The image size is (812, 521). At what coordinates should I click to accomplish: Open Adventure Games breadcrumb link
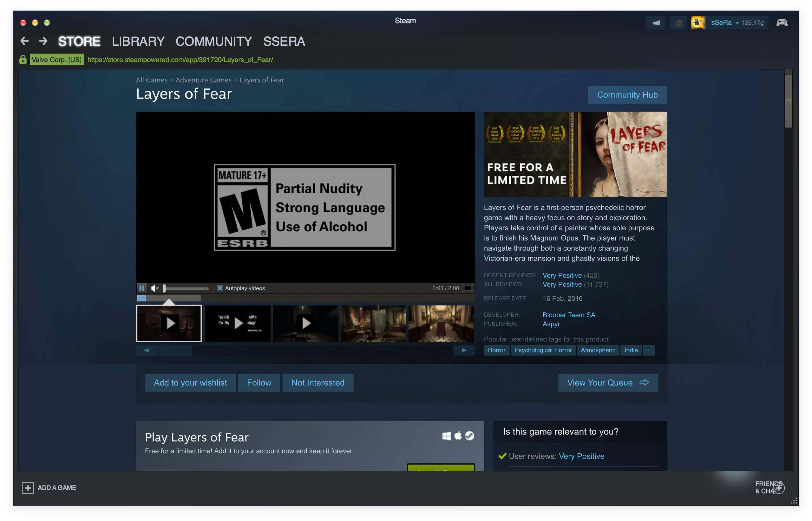pyautogui.click(x=204, y=80)
